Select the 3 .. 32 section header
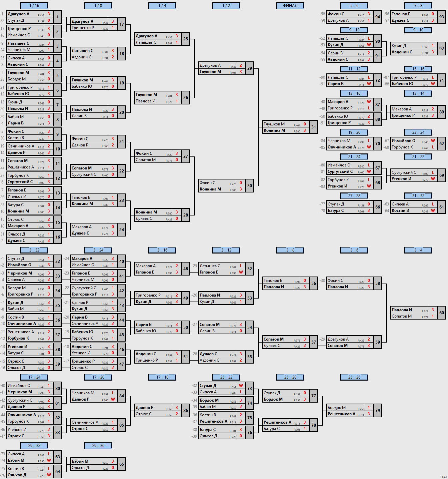This screenshot has height=479, width=448. pos(34,250)
